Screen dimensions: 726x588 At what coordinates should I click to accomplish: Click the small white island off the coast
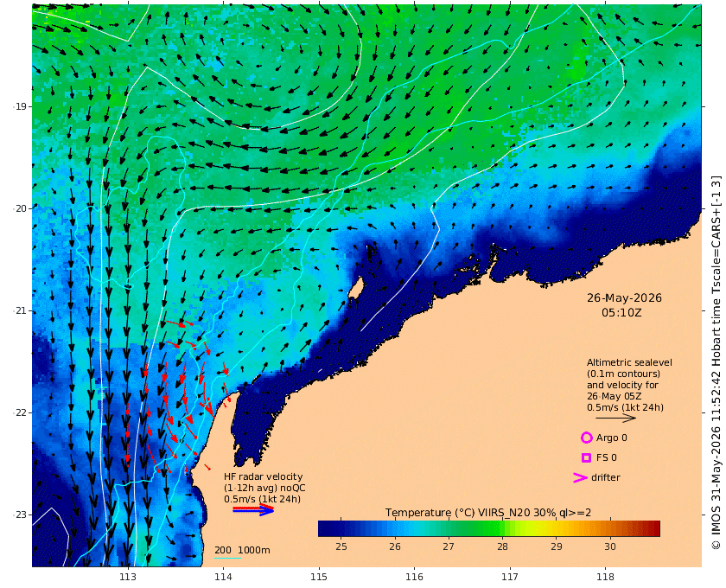pos(355,288)
